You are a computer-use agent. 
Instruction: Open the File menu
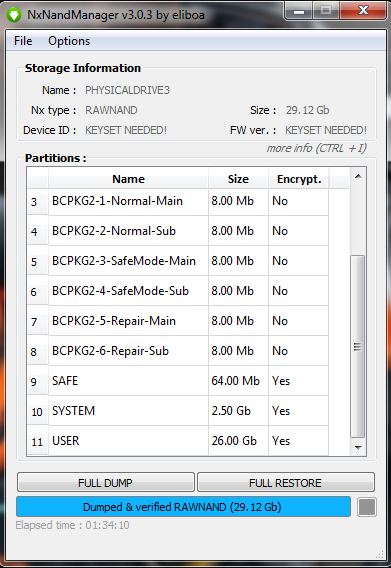tap(23, 41)
